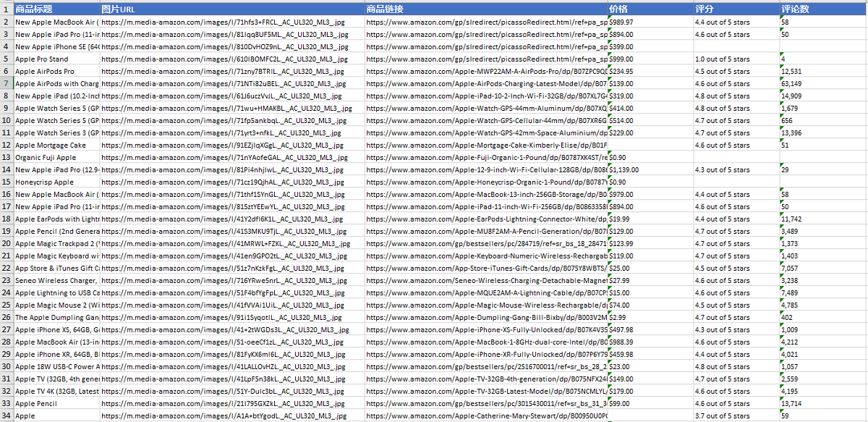Click The Apple Dumpling Gang cell
This screenshot has width=868, height=422.
[56, 318]
